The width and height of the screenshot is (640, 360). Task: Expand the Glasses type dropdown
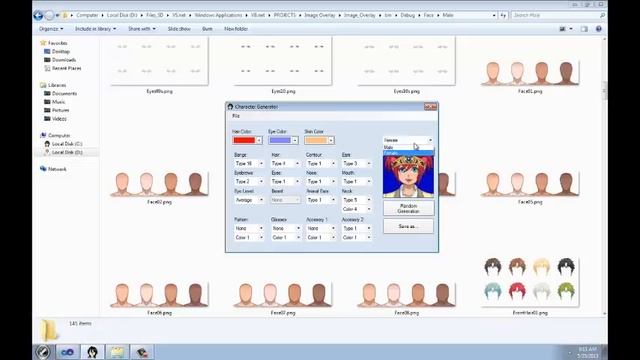(298, 228)
